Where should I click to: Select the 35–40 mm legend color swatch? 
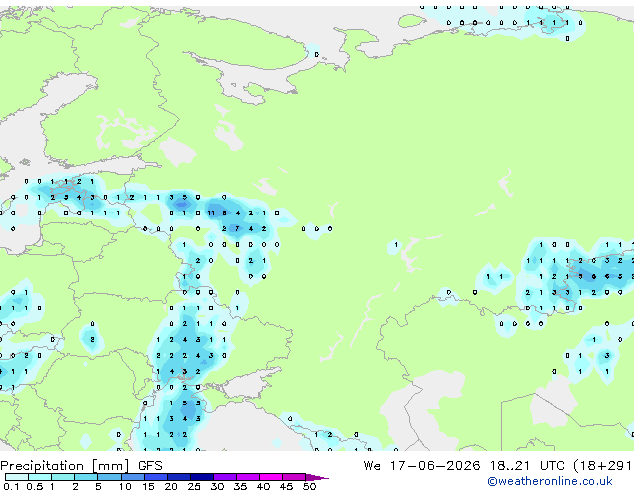point(247,477)
